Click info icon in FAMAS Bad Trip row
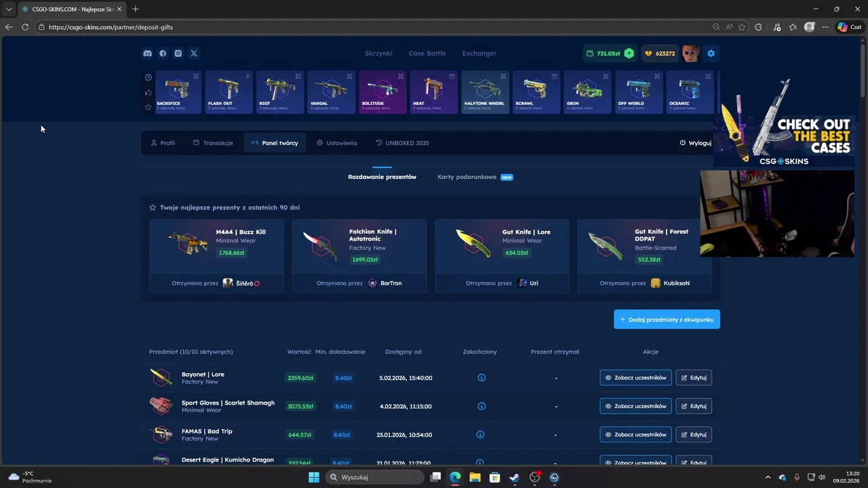 (480, 434)
